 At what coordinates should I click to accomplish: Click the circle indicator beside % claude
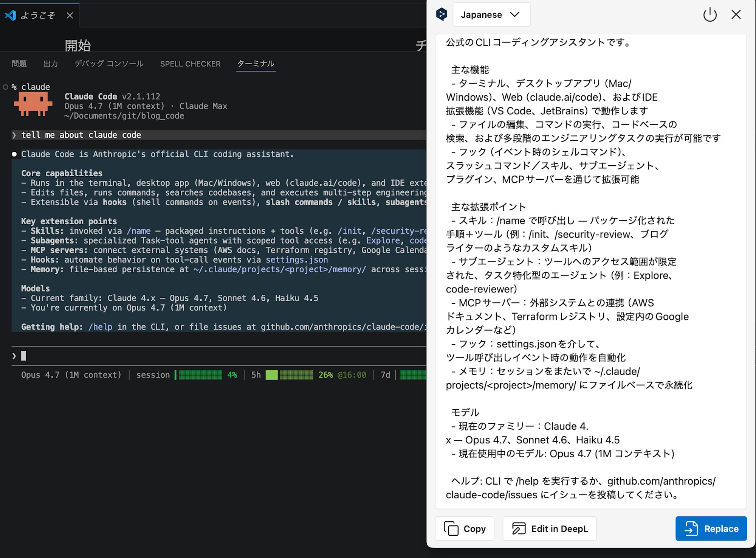[5, 87]
